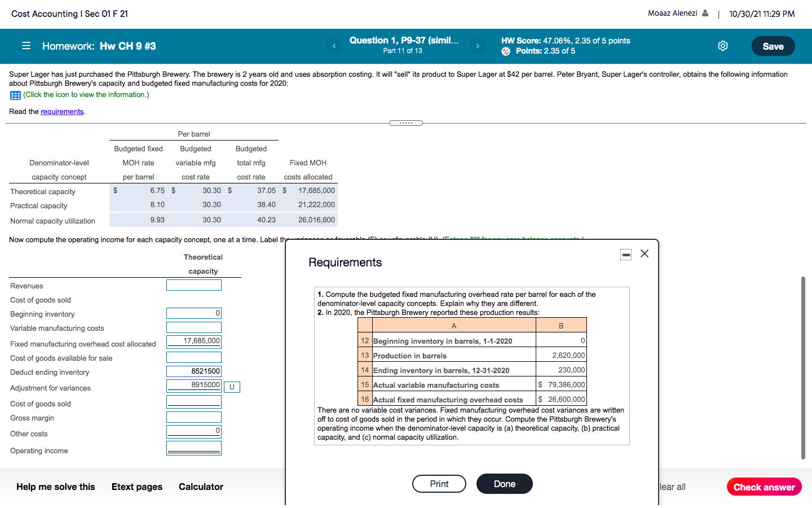812x508 pixels.
Task: Go to the previous question arrow
Action: (x=334, y=46)
